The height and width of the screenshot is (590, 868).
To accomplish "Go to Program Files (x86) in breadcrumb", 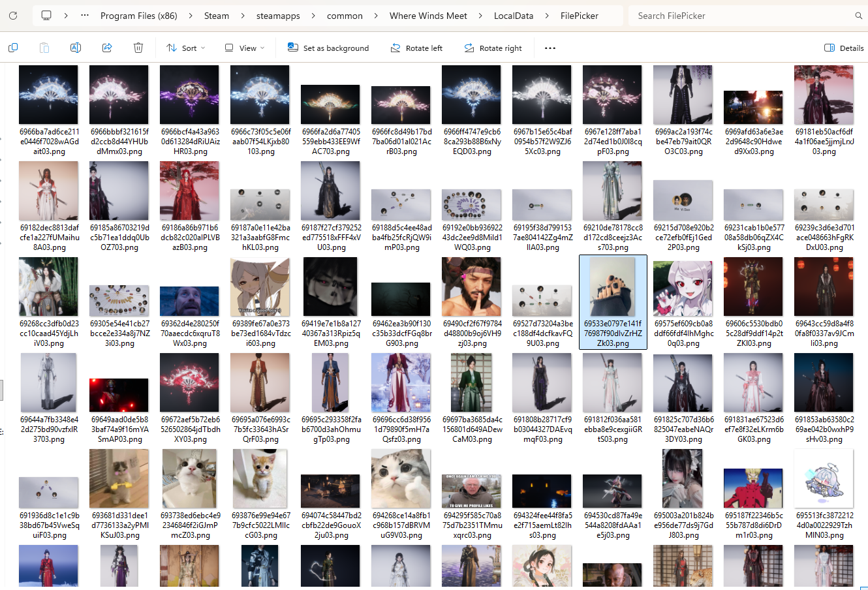I will (x=139, y=16).
